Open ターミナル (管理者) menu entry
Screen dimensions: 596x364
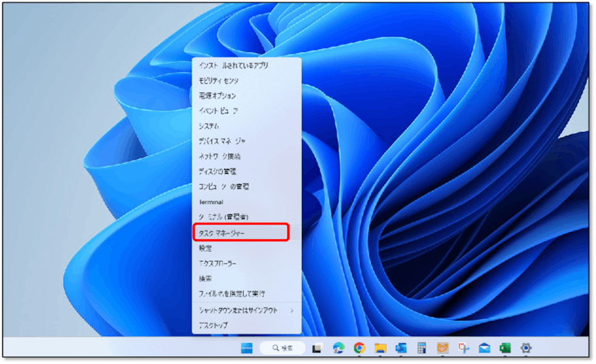[x=247, y=217]
